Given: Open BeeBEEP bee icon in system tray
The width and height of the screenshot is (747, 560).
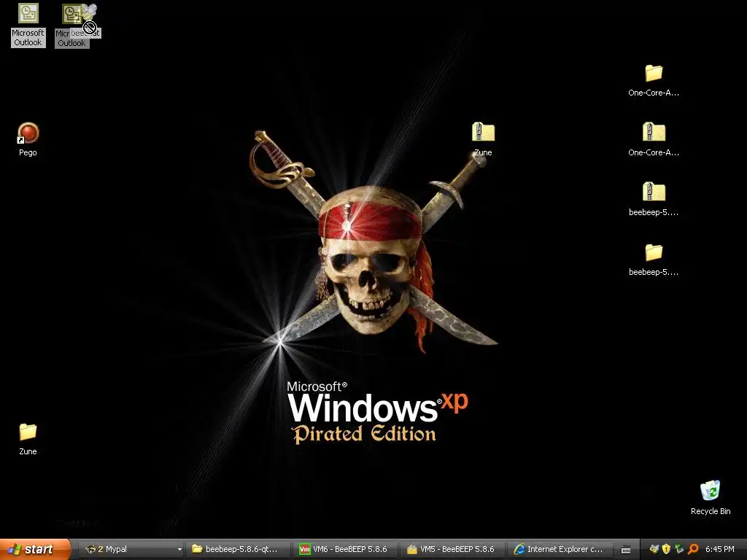Looking at the screenshot, I should pos(654,549).
